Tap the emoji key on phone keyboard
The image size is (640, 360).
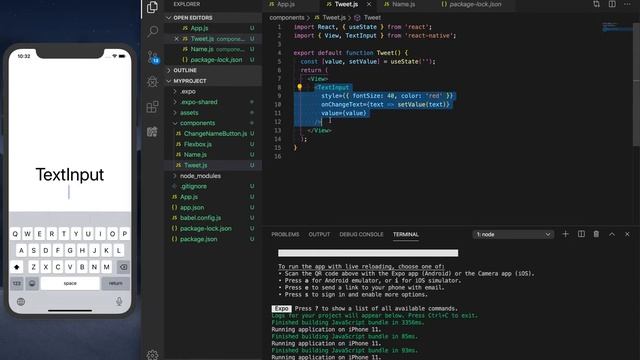(32, 283)
